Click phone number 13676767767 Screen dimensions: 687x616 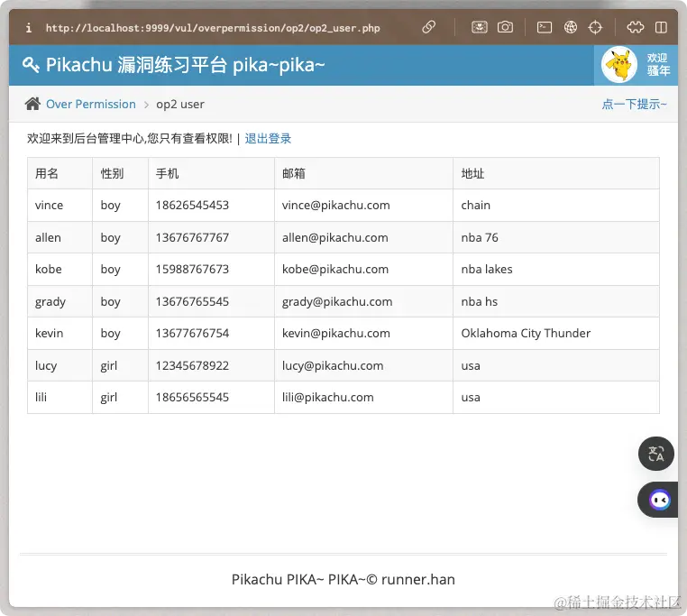192,237
